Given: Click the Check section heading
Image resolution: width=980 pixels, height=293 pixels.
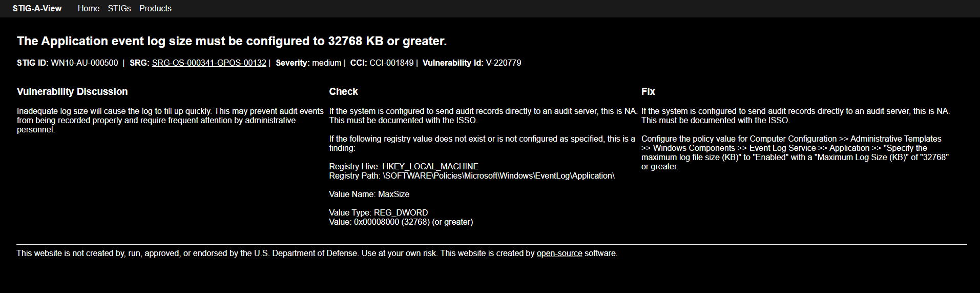Looking at the screenshot, I should click(x=343, y=91).
